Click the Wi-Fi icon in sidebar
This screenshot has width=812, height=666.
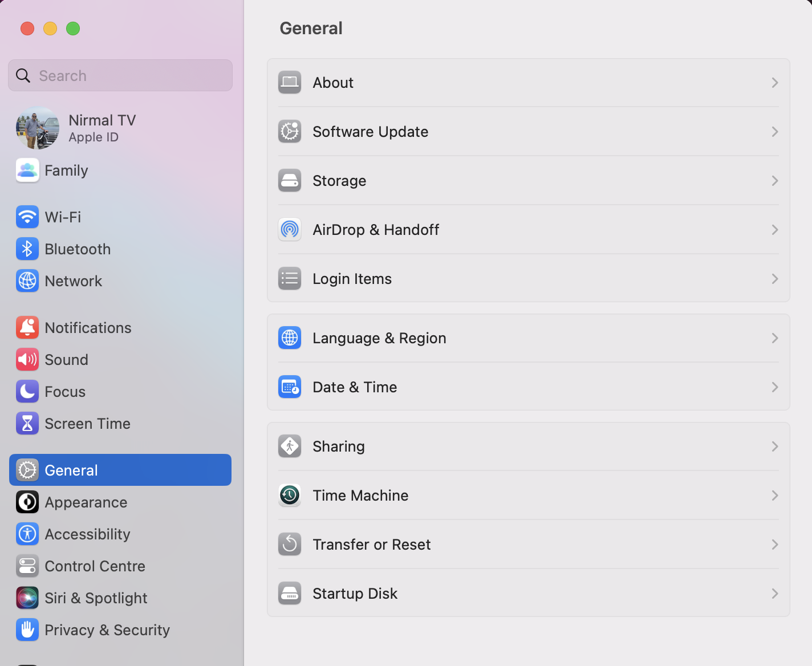click(x=27, y=217)
